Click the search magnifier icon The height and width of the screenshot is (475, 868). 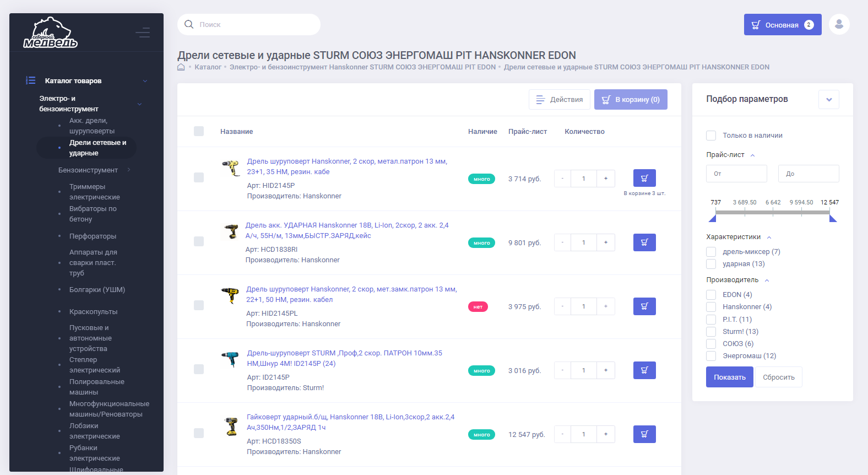click(189, 24)
